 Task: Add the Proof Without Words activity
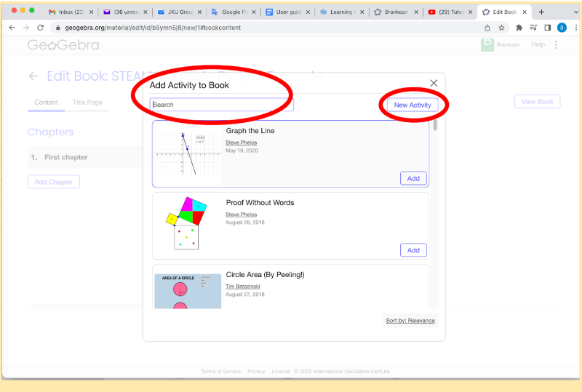pyautogui.click(x=413, y=250)
